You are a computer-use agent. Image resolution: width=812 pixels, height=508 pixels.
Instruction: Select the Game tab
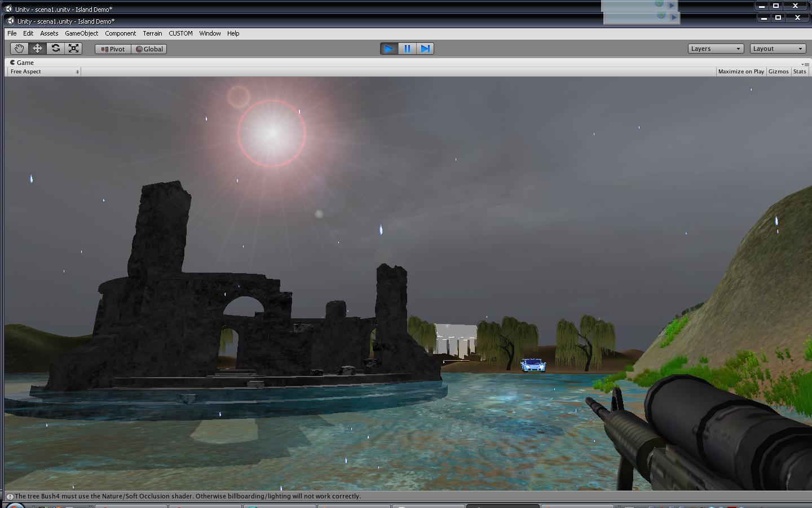pyautogui.click(x=22, y=63)
